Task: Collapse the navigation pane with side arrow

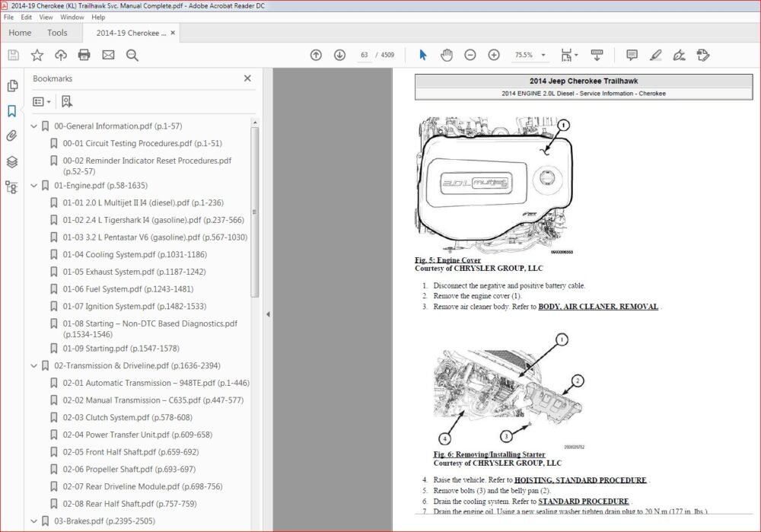Action: [x=268, y=314]
